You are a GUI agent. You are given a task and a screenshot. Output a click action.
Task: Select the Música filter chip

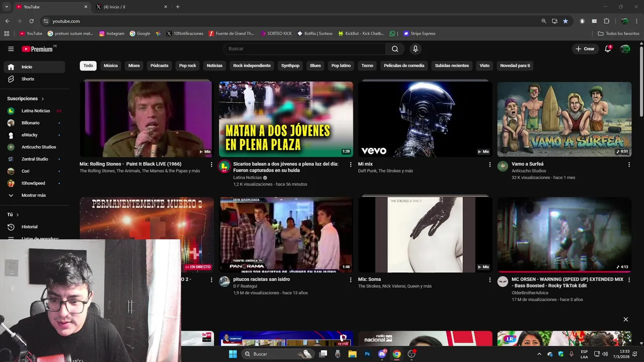pos(111,65)
